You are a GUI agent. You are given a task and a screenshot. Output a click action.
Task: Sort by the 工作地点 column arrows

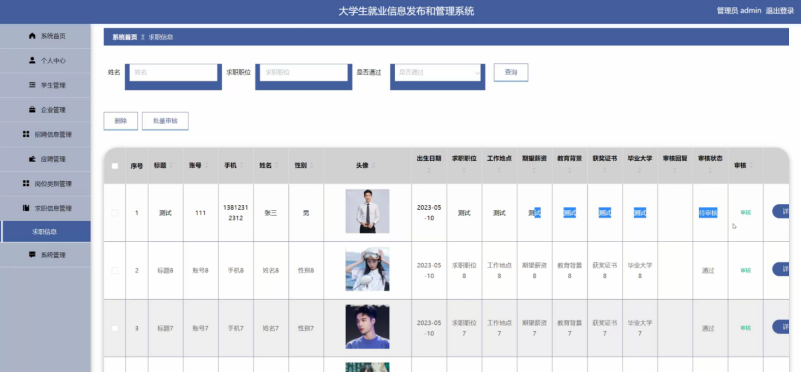click(499, 171)
